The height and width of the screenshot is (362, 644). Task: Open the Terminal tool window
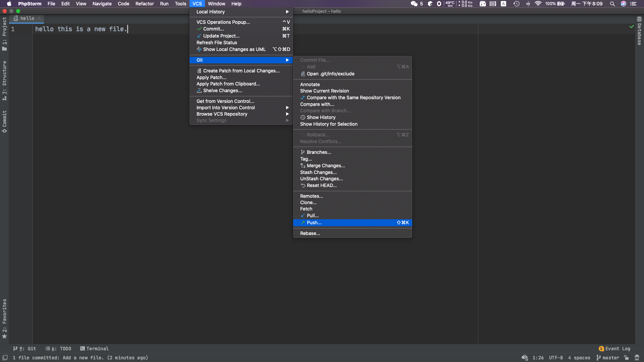[94, 349]
